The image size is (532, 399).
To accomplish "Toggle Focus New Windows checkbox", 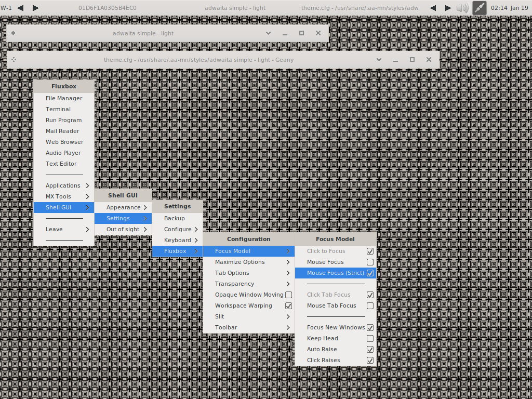I will [x=370, y=328].
